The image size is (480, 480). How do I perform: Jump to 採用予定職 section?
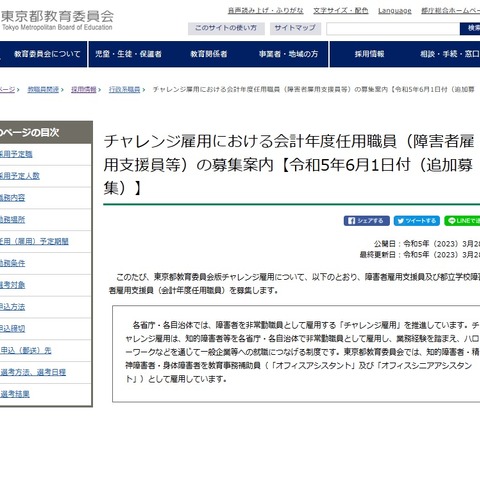click(x=16, y=154)
